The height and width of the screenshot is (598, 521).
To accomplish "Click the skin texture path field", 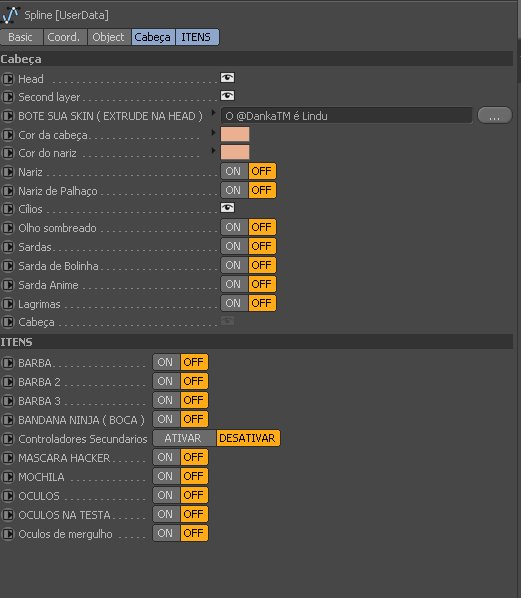I will [x=346, y=116].
